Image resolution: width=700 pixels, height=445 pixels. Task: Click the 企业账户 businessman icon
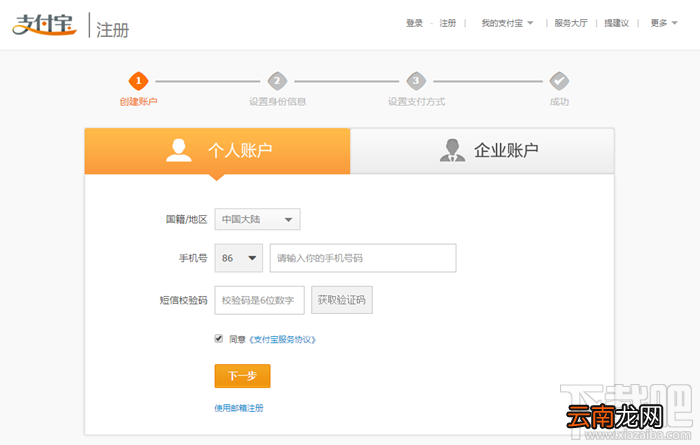coord(452,150)
